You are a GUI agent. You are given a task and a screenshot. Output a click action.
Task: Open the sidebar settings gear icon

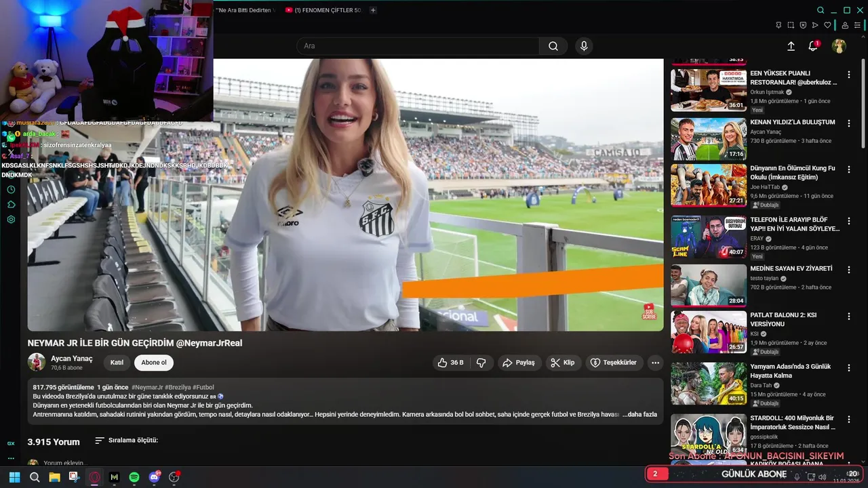(x=11, y=220)
